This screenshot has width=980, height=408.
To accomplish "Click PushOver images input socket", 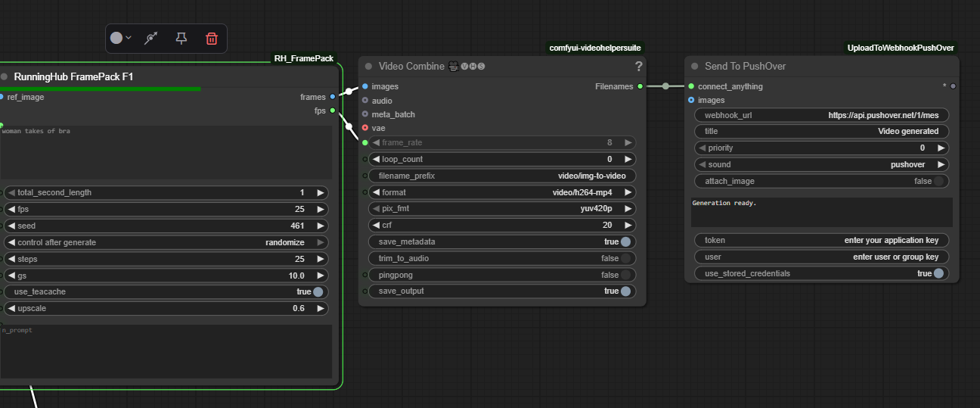I will click(x=691, y=100).
